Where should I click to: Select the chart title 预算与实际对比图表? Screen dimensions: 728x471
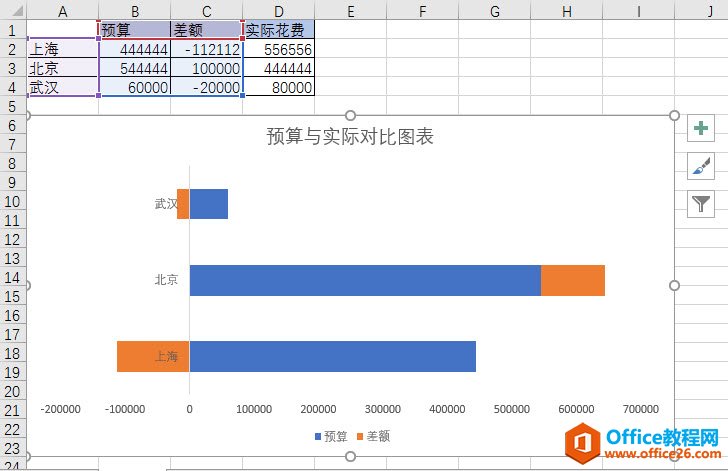(349, 137)
